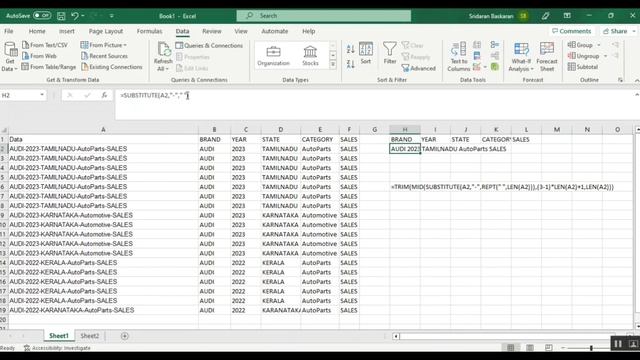Toggle the AutoSave switch
This screenshot has width=640, height=360.
42,16
